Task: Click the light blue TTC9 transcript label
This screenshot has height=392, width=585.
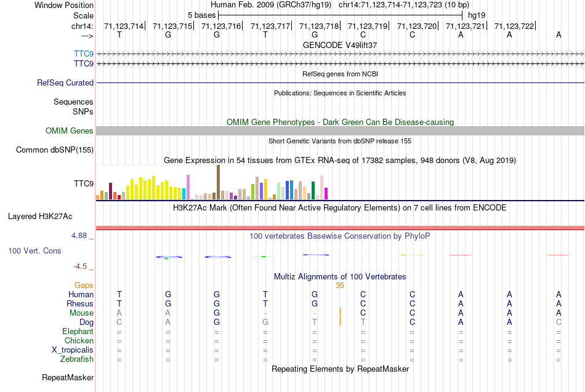Action: click(84, 54)
